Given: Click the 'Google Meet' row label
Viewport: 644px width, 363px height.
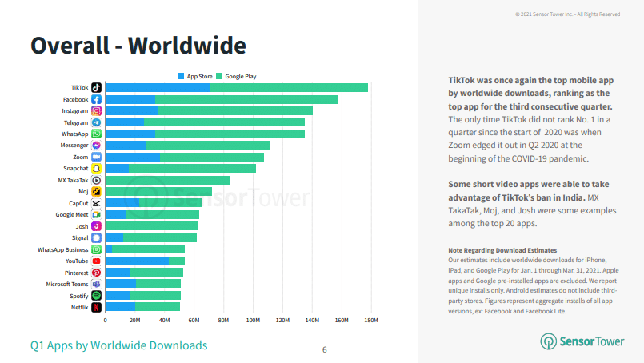Looking at the screenshot, I should pyautogui.click(x=72, y=215).
